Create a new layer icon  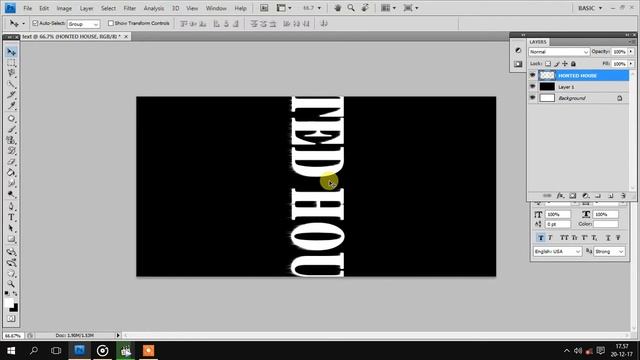point(611,196)
